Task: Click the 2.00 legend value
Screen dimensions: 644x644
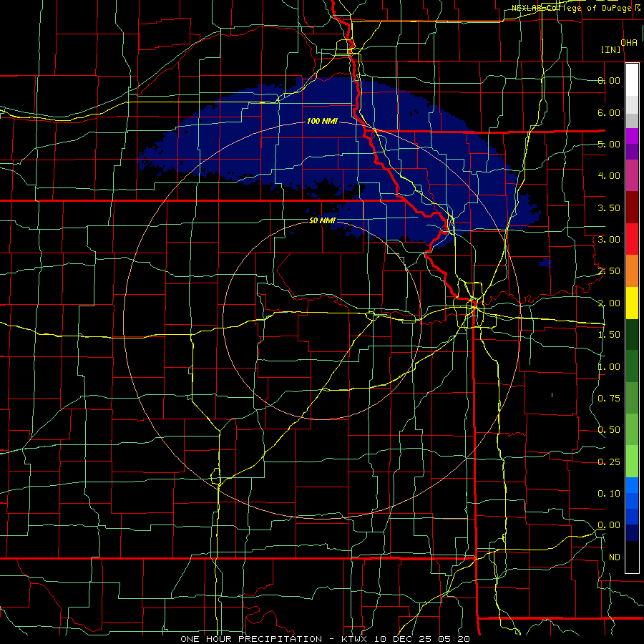Action: 609,303
